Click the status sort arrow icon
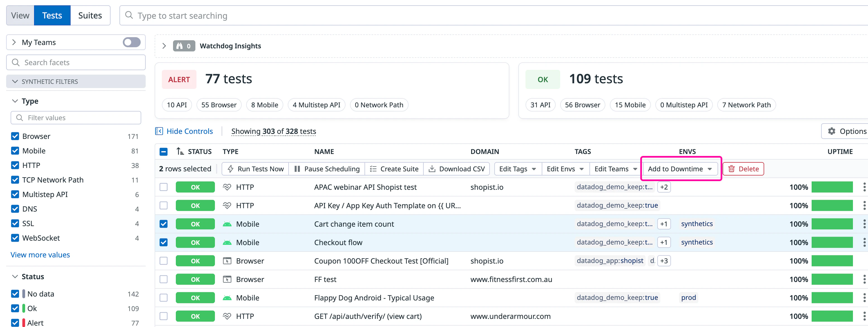Viewport: 868px width, 327px height. 180,151
